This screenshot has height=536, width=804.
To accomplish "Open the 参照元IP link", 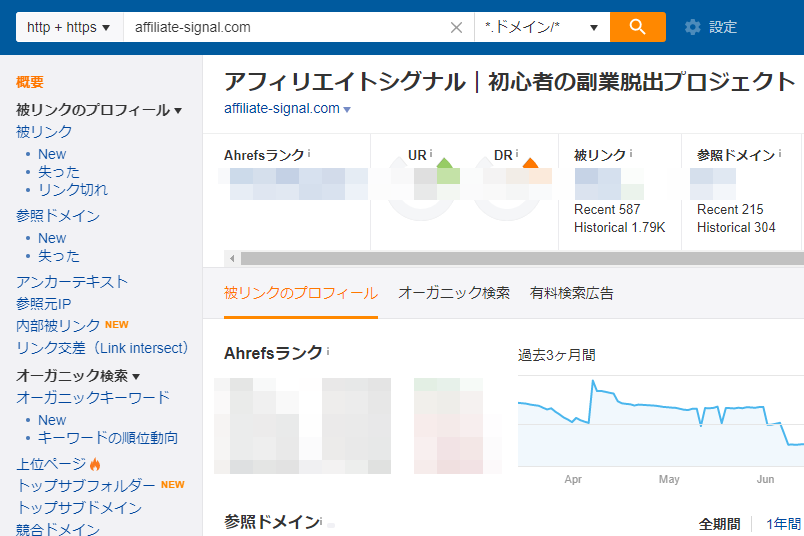I will [x=44, y=304].
